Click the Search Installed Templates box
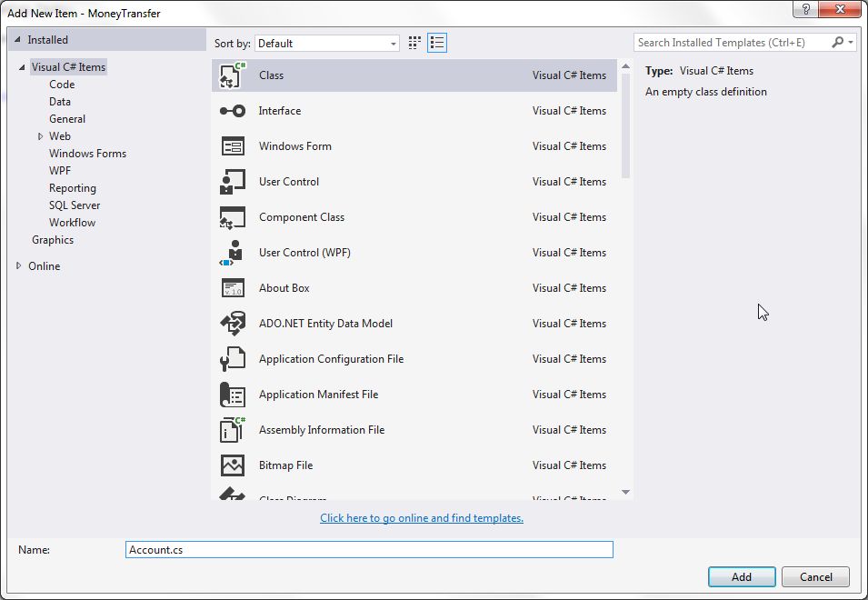Viewport: 868px width, 600px height. pyautogui.click(x=732, y=42)
